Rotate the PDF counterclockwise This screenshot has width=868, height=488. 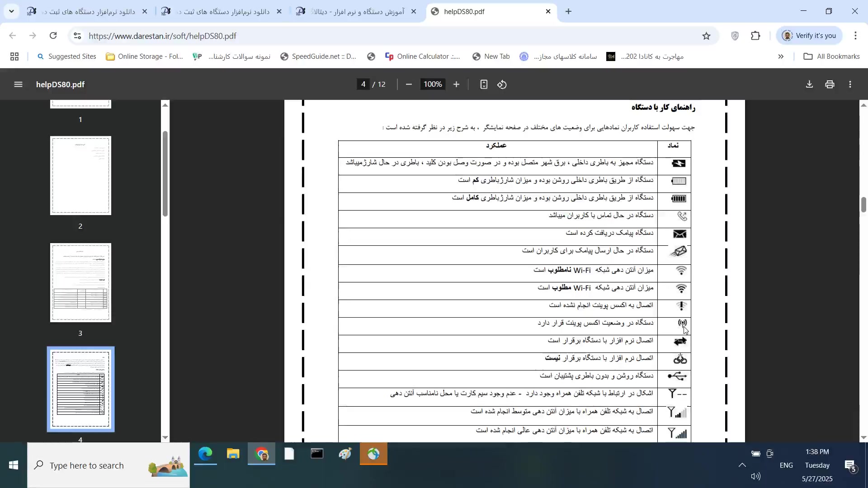pyautogui.click(x=502, y=84)
